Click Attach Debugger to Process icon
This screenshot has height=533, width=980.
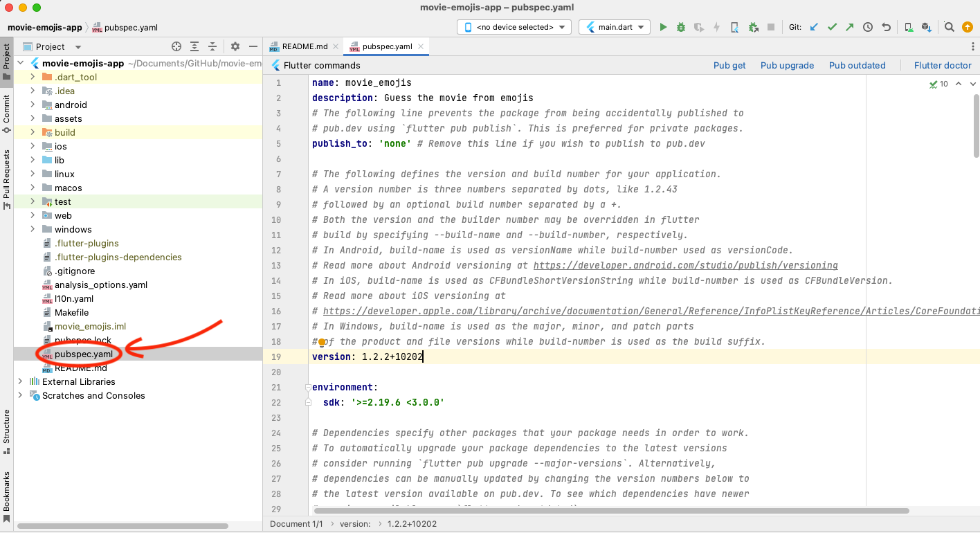tap(753, 27)
